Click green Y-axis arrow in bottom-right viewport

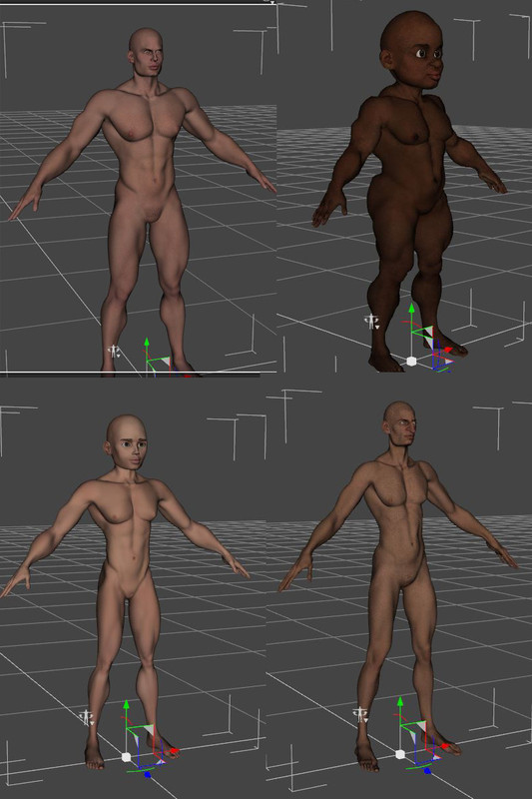pyautogui.click(x=400, y=702)
